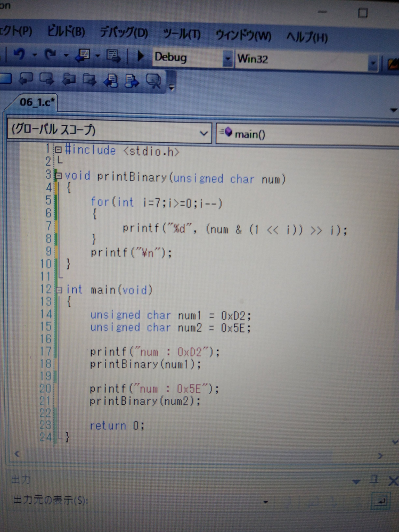Viewport: 399px width, 532px height.
Task: Click the 'int main(void)' line
Action: (x=109, y=290)
